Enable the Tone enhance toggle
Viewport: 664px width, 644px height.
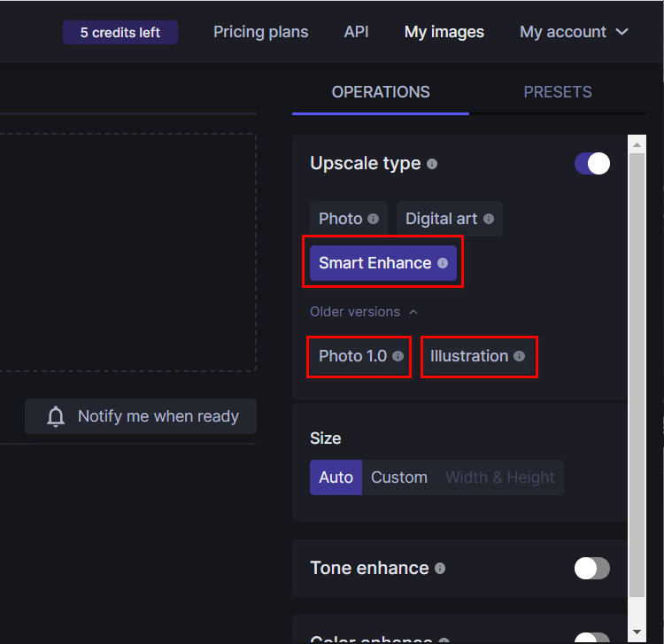pos(592,568)
